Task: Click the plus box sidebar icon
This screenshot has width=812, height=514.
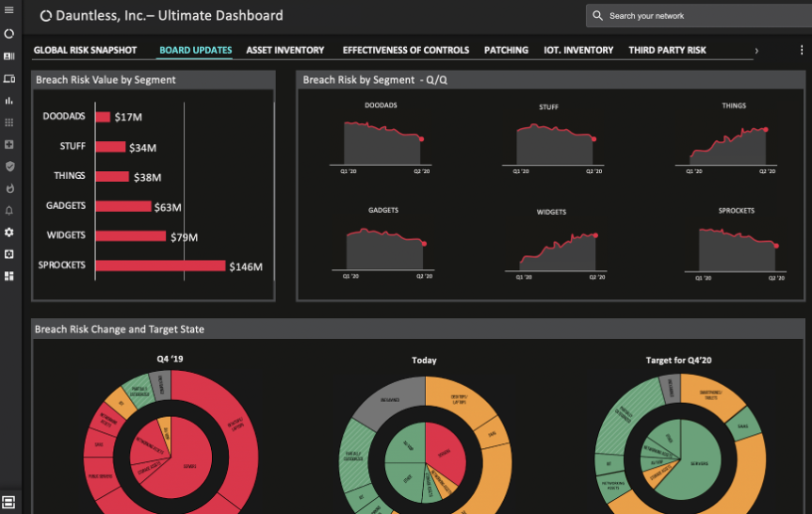Action: 8,144
